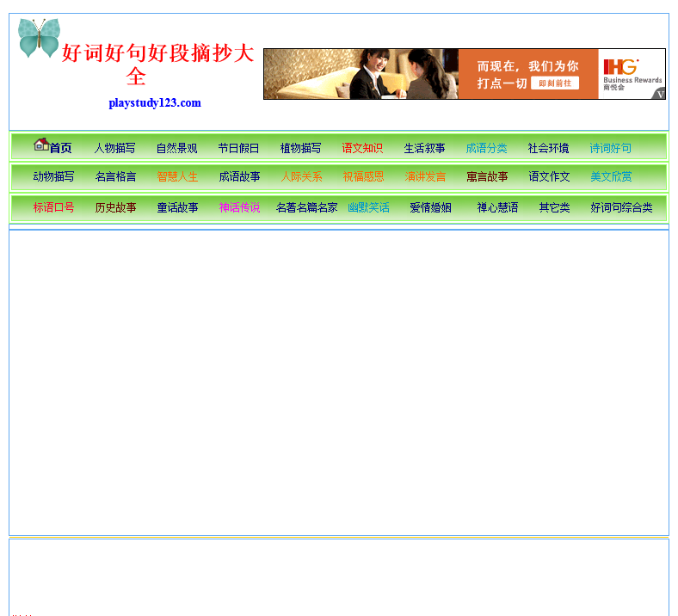Click the 即刻前往 button in the ad banner
Viewport: 678px width, 616px height.
pos(555,83)
